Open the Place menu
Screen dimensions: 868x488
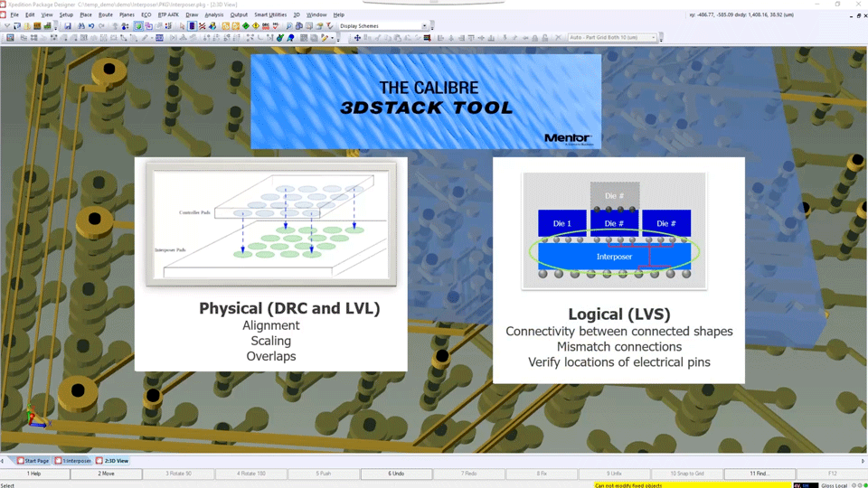click(86, 15)
